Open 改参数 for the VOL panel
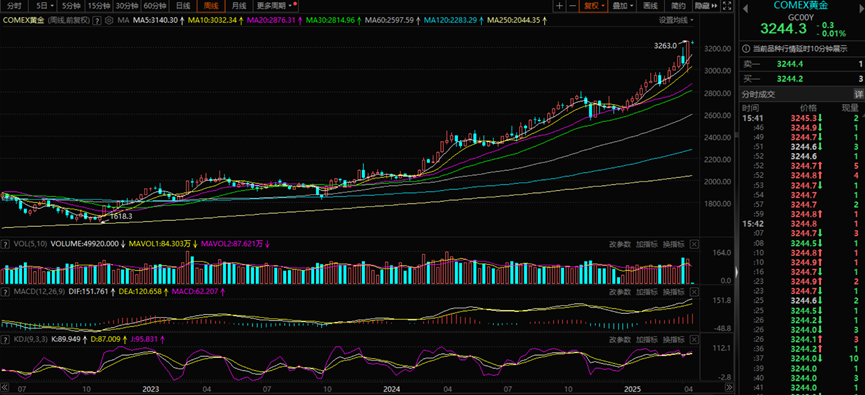Image resolution: width=865 pixels, height=395 pixels. [x=619, y=244]
